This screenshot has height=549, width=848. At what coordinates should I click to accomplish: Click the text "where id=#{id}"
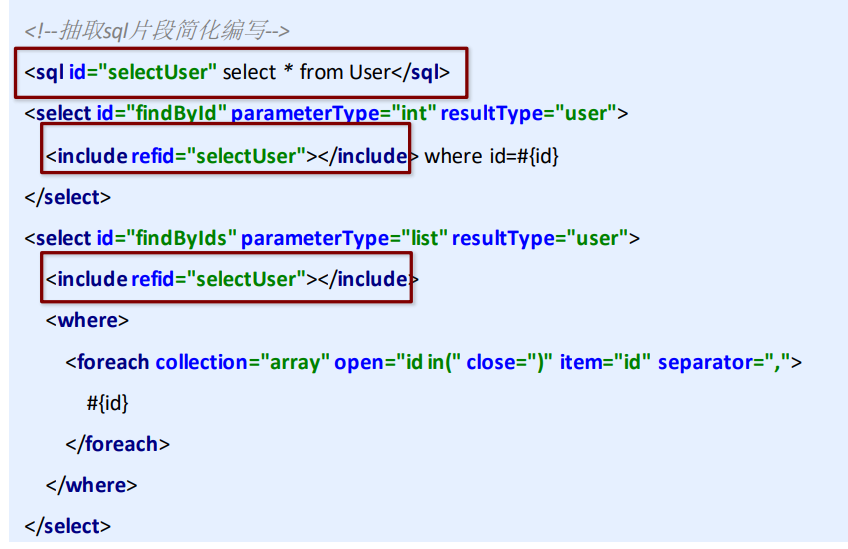tap(491, 156)
